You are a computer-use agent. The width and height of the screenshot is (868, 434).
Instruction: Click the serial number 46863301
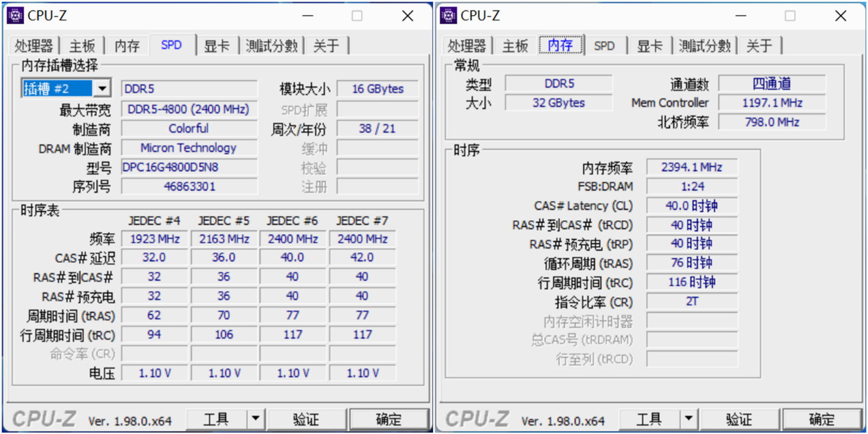[x=189, y=187]
